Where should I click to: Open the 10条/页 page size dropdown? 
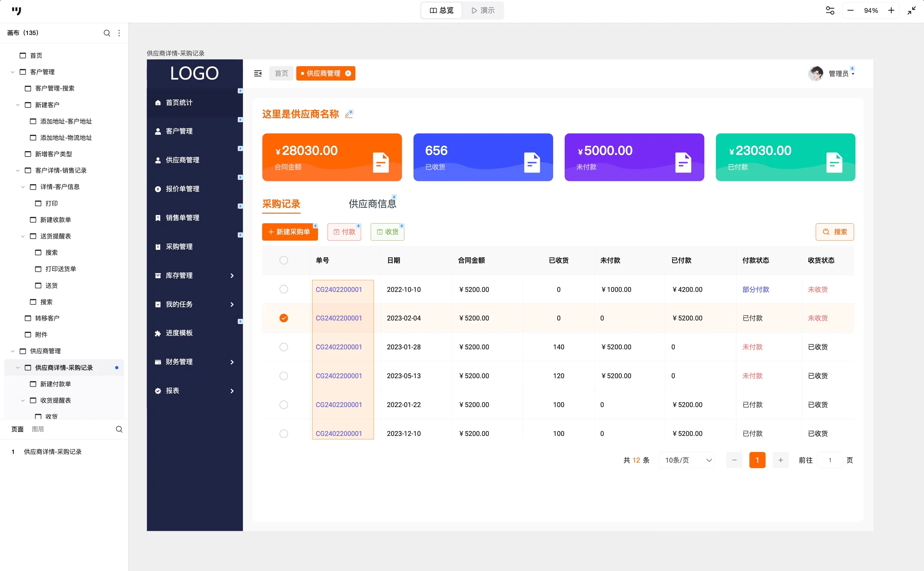687,460
